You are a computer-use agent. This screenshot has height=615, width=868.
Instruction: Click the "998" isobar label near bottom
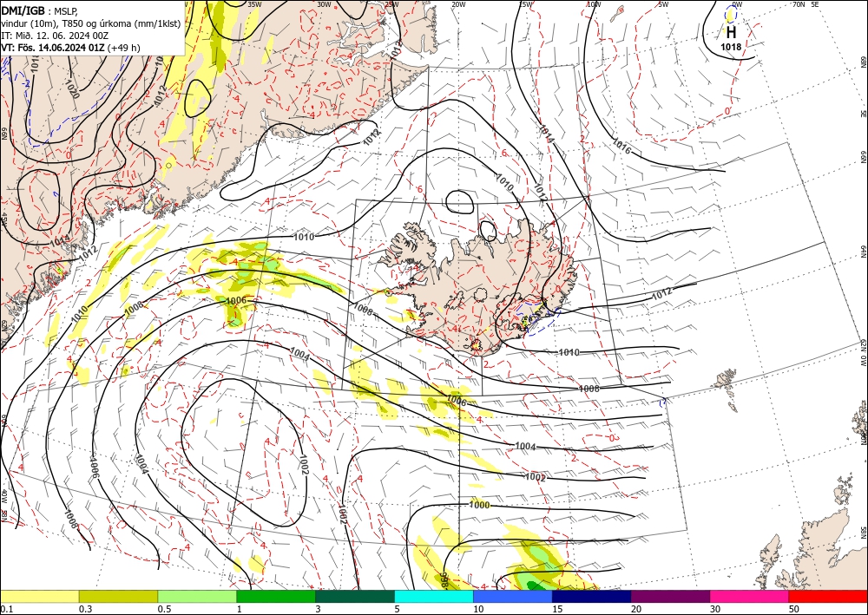click(444, 580)
